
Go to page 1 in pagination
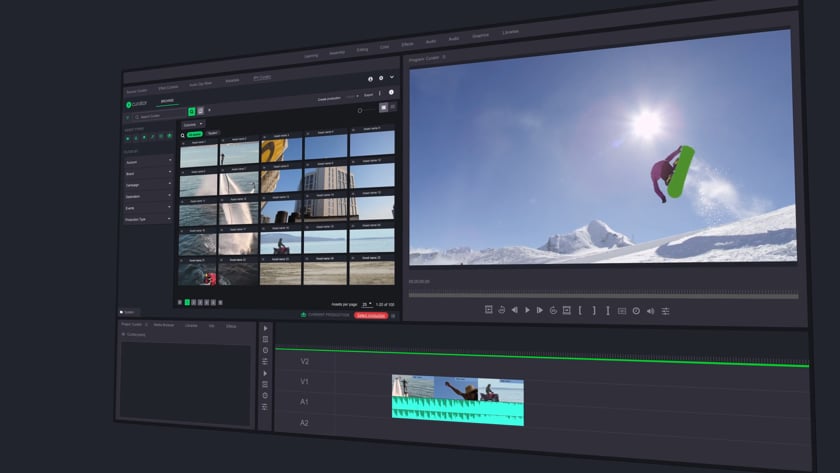pos(187,303)
